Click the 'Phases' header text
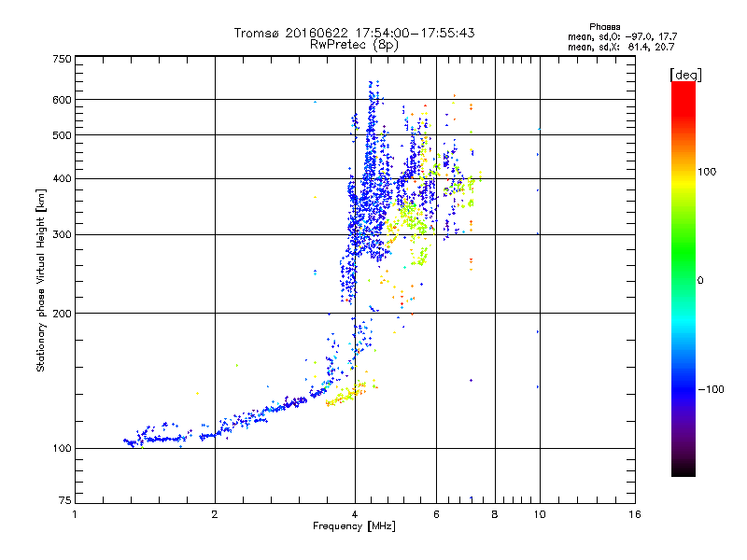The image size is (747, 560). (x=604, y=27)
